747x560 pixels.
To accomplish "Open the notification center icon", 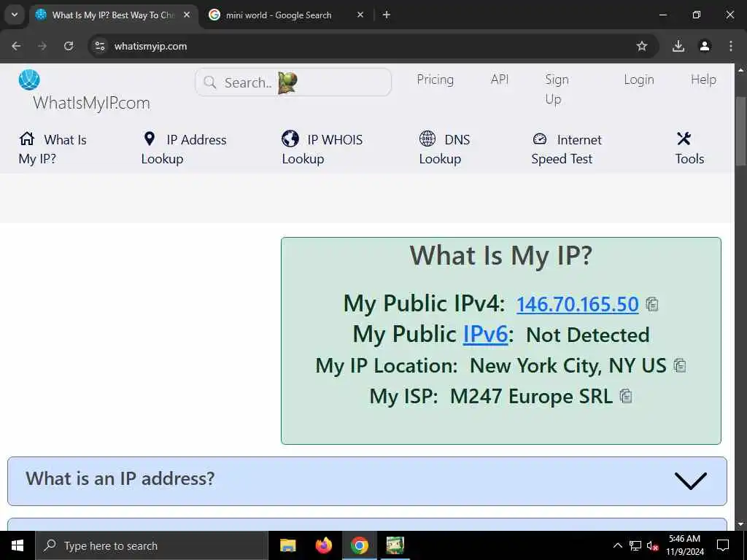I will pos(723,545).
